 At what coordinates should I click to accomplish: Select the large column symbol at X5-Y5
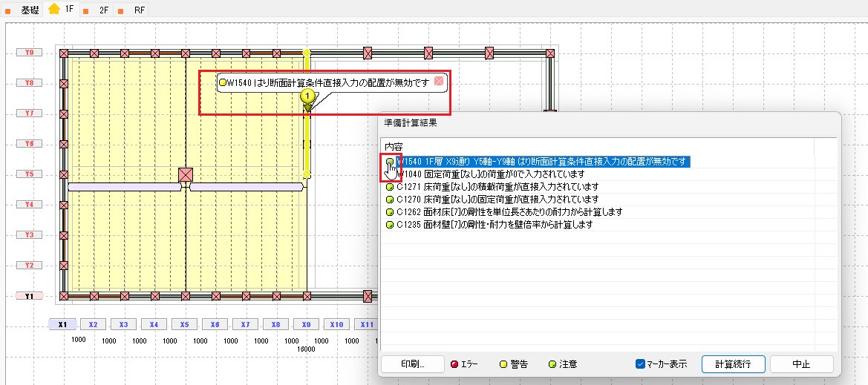(186, 175)
